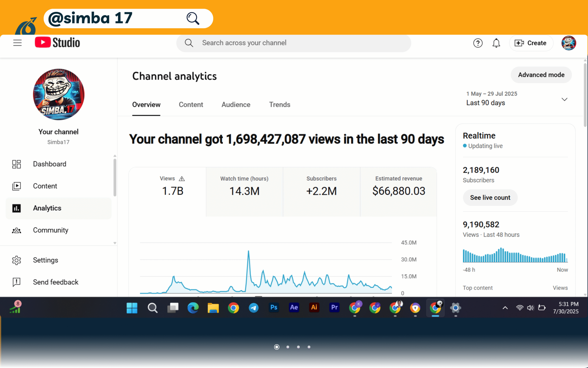Click the 2,189,160 subscribers count
The image size is (588, 368).
coord(481,170)
